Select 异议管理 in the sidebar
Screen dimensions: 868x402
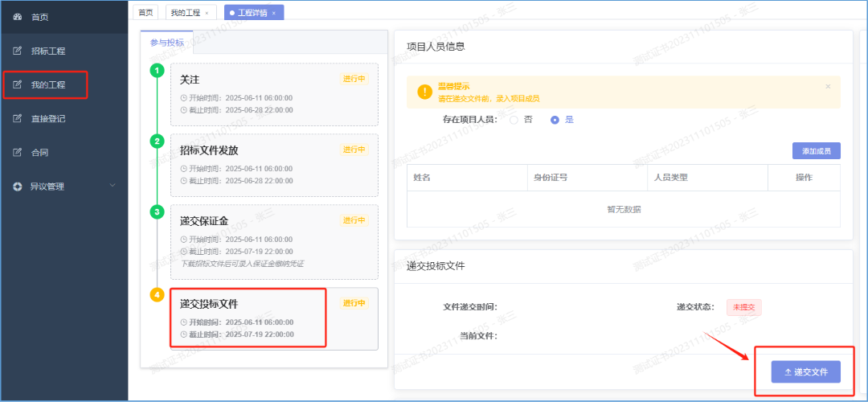coord(63,187)
